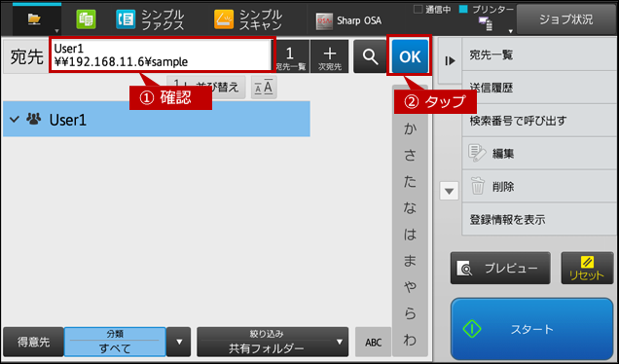Toggle the checkmark on User1 row
619x364 pixels.
[15, 119]
